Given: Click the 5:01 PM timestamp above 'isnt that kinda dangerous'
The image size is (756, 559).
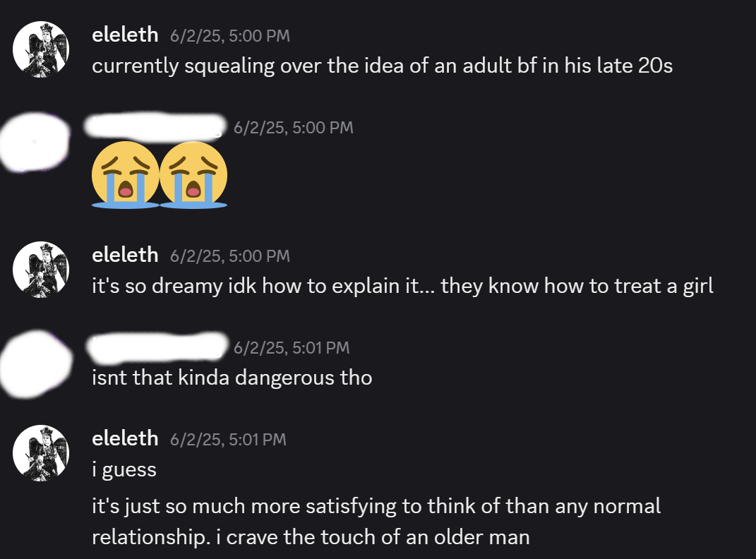Looking at the screenshot, I should pyautogui.click(x=291, y=347).
